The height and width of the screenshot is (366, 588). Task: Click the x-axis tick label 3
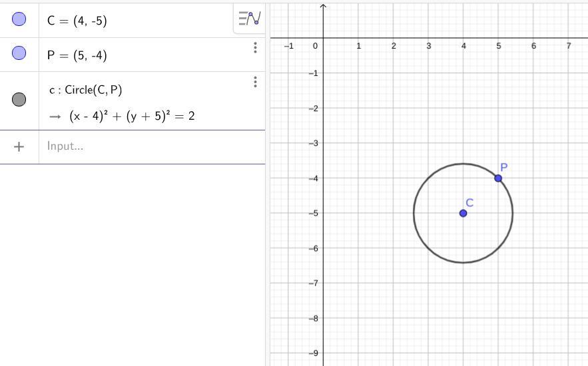(x=429, y=46)
